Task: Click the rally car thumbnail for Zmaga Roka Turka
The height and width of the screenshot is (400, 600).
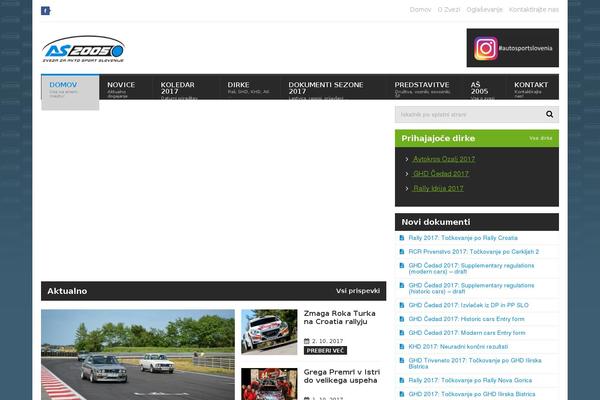Action: [x=269, y=332]
